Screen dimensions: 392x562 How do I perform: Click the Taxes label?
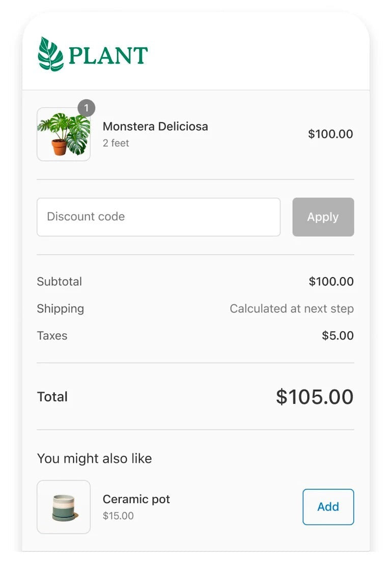pyautogui.click(x=52, y=336)
